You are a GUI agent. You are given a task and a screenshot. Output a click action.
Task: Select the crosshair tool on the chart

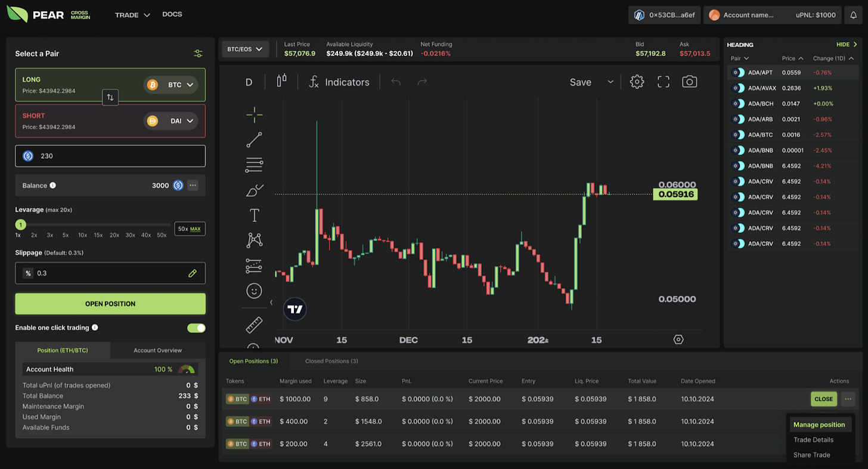pos(254,115)
